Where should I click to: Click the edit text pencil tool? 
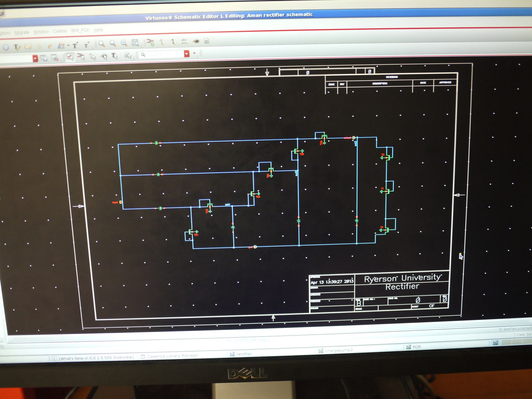[x=17, y=47]
